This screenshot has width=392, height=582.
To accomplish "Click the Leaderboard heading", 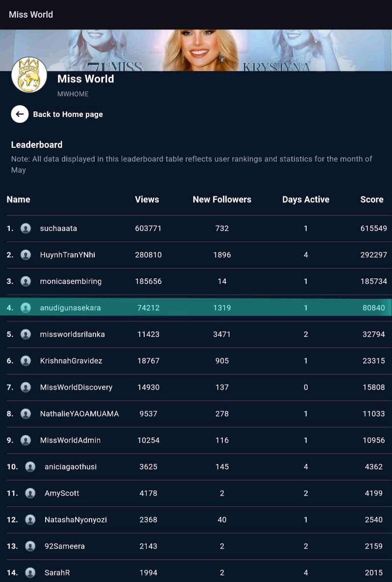I will [x=37, y=145].
